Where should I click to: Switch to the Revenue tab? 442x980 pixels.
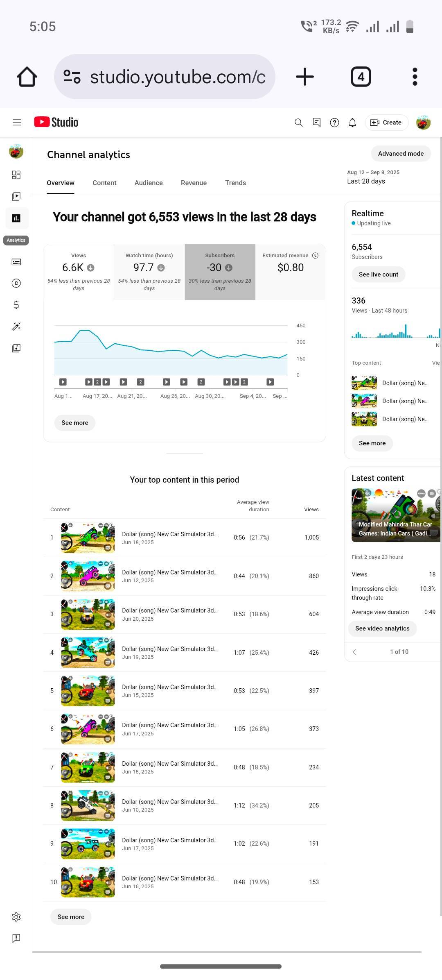[194, 183]
